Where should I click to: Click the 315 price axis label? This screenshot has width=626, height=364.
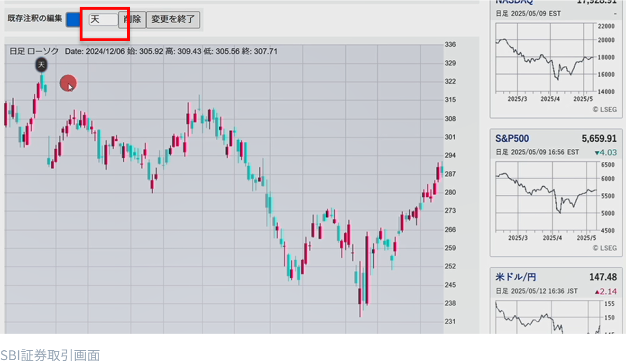pos(451,100)
